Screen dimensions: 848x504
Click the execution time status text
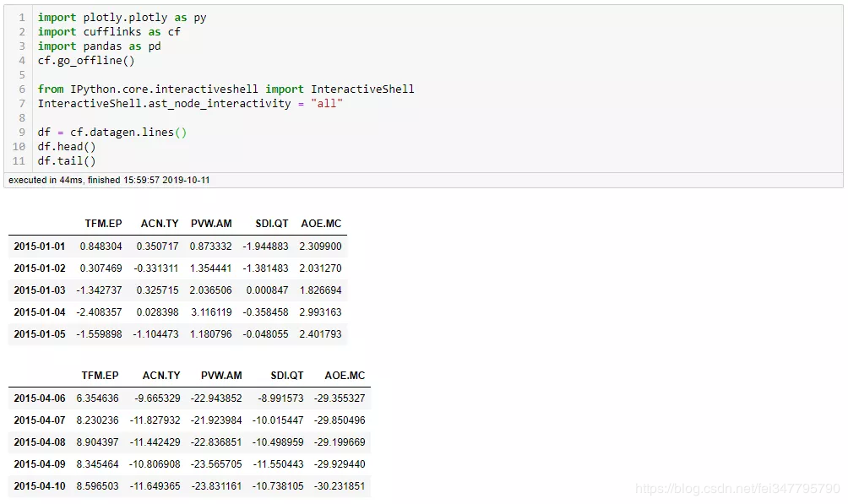[109, 180]
